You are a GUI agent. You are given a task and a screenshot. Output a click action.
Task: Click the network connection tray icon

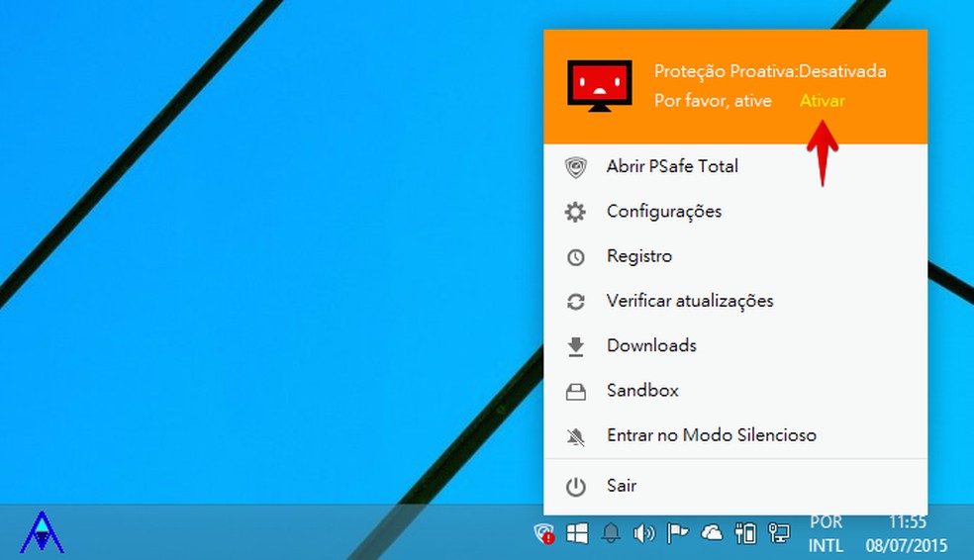(x=778, y=533)
